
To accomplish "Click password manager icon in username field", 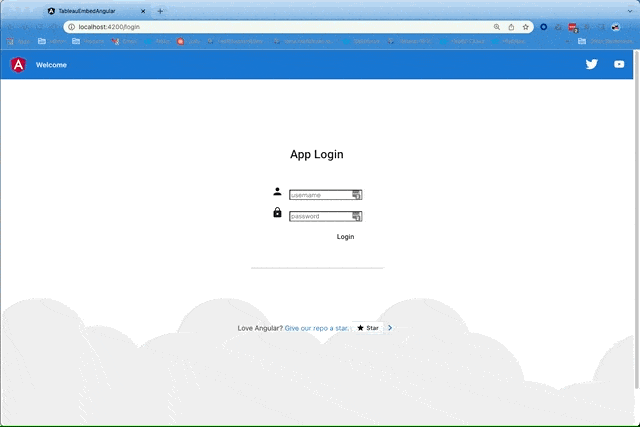I will click(356, 195).
